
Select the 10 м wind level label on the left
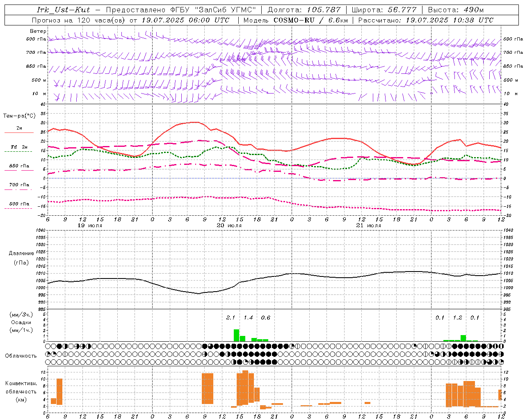[39, 94]
